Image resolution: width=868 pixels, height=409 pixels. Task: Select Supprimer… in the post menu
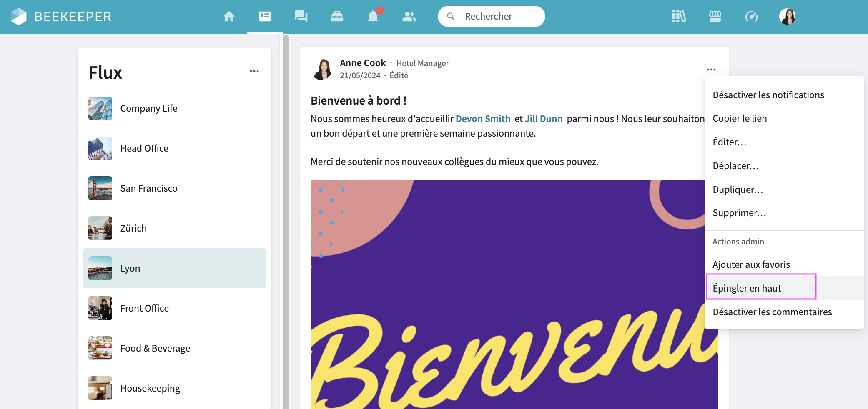click(x=739, y=213)
